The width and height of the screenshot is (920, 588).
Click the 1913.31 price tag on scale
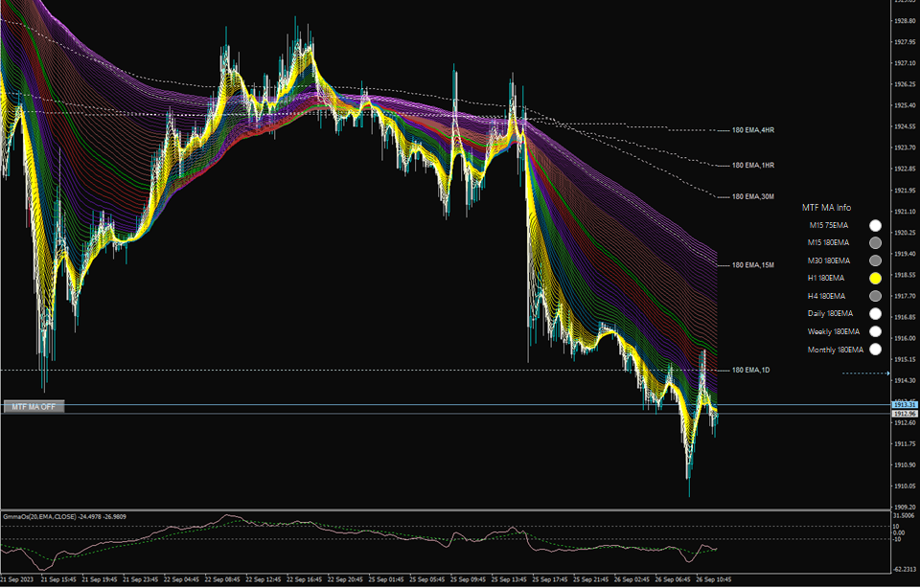click(904, 405)
